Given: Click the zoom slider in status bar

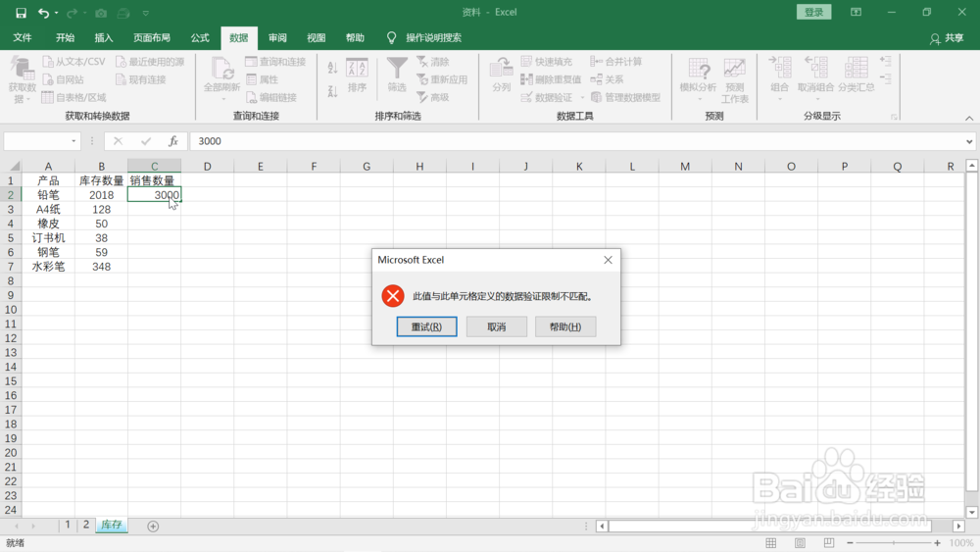Looking at the screenshot, I should (x=893, y=542).
